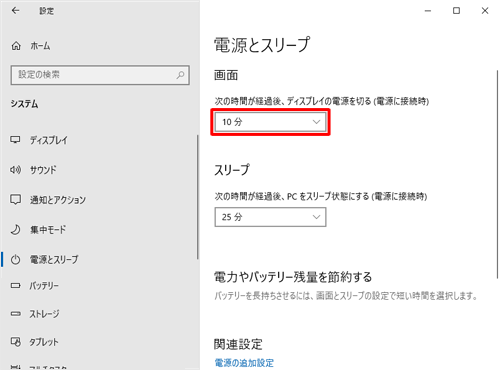This screenshot has width=500, height=370.
Task: Open the 電源の追加設定 link
Action: [x=244, y=363]
